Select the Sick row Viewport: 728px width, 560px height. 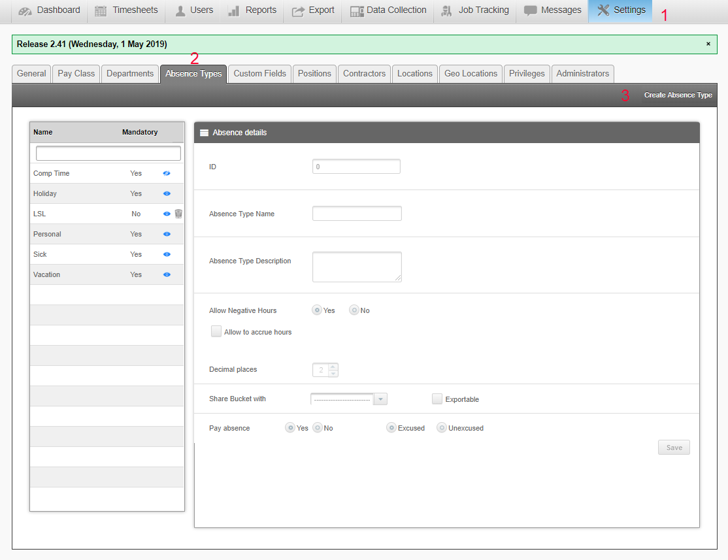(x=107, y=254)
